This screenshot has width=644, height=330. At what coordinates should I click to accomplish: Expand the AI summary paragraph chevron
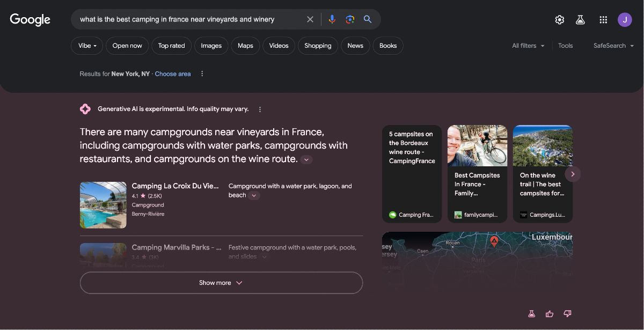pos(306,159)
